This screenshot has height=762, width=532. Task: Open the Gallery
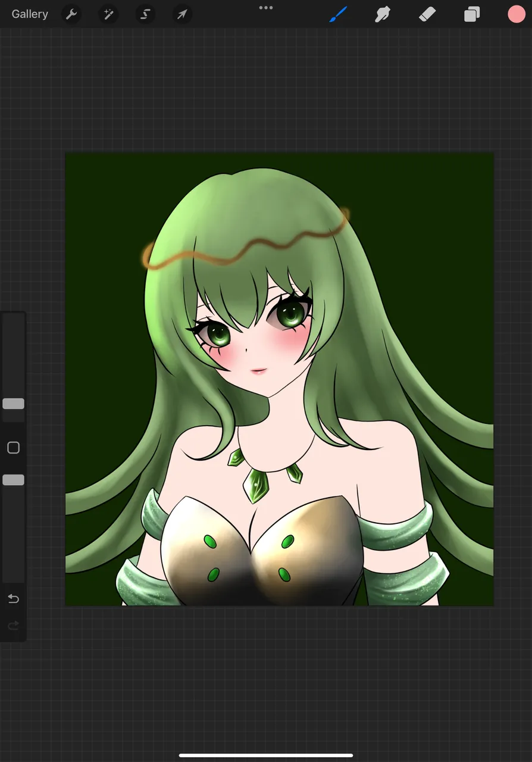pos(30,14)
